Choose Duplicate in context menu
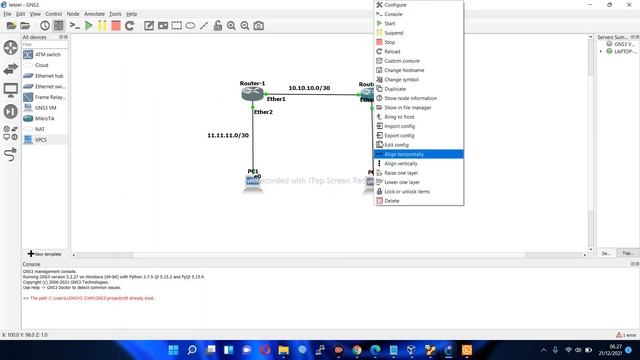The height and width of the screenshot is (360, 640). (419, 89)
